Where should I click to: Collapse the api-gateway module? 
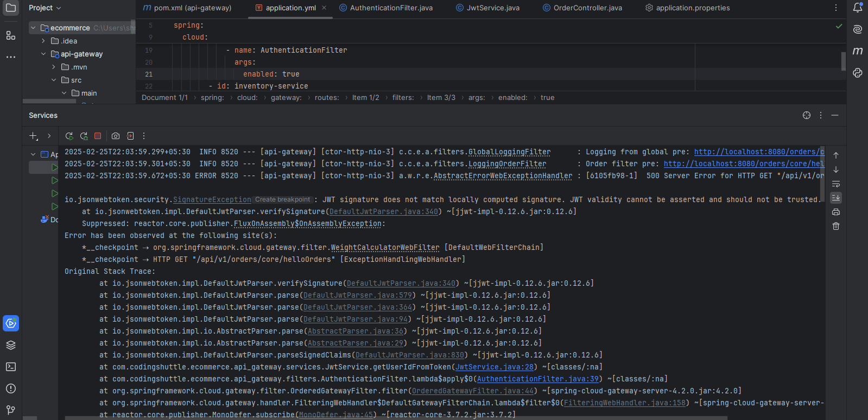[43, 54]
